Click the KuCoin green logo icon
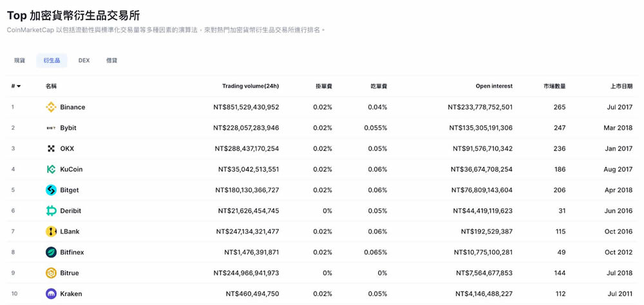Viewport: 644px width, 305px height. point(51,169)
